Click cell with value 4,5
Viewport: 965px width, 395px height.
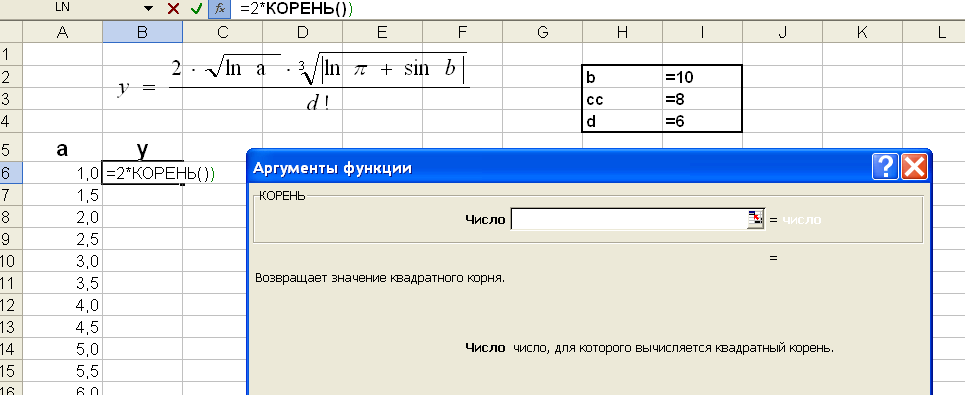(x=62, y=327)
